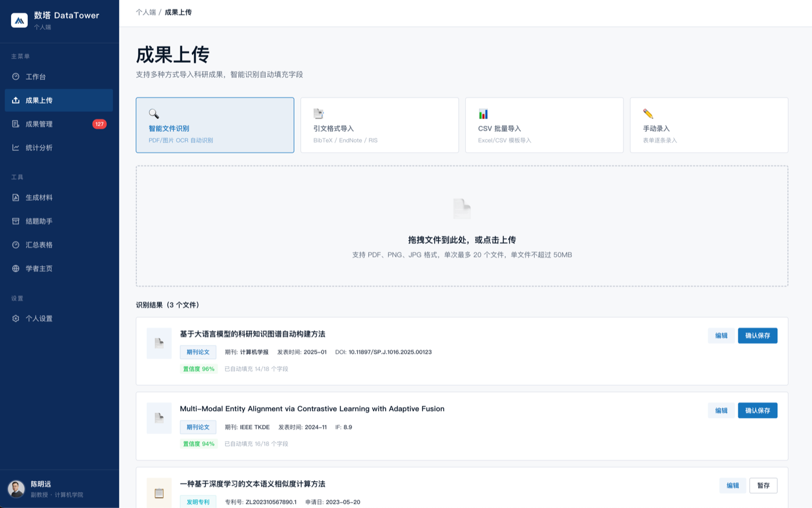Go back via the 个人端 breadcrumb link
The image size is (812, 508).
click(x=144, y=12)
